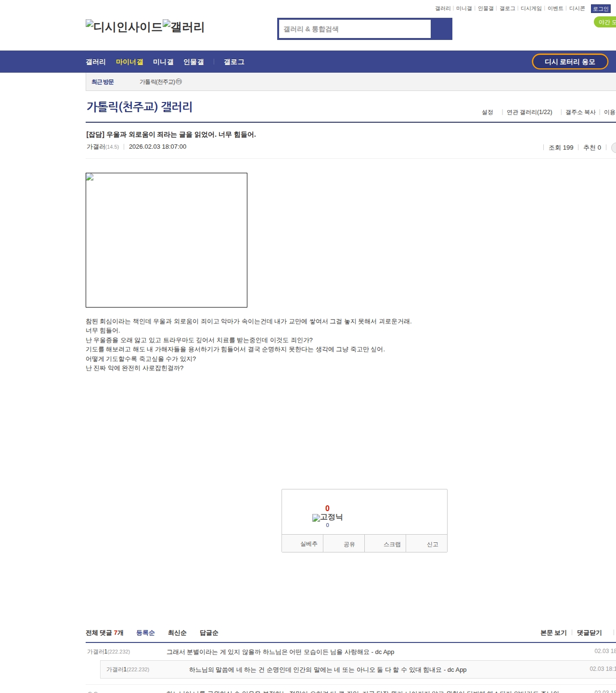
Task: Open 인물갤 in the top utility links
Action: (486, 9)
